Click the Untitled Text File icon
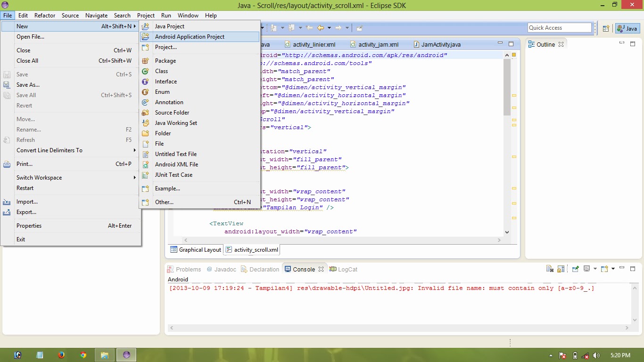The image size is (644, 362). [x=146, y=154]
